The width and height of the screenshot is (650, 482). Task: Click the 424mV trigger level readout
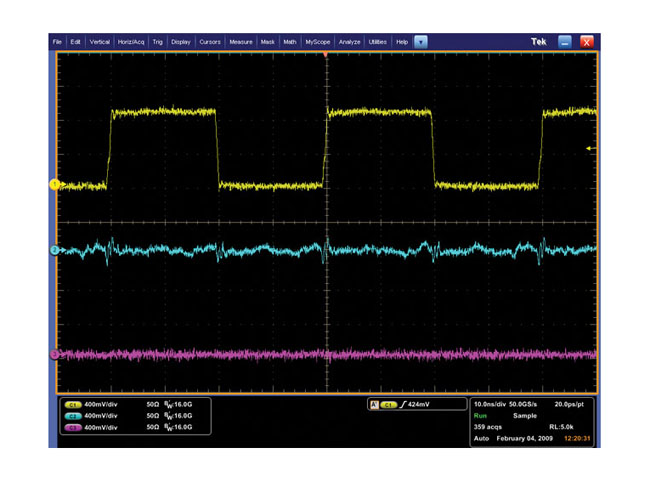pyautogui.click(x=419, y=404)
